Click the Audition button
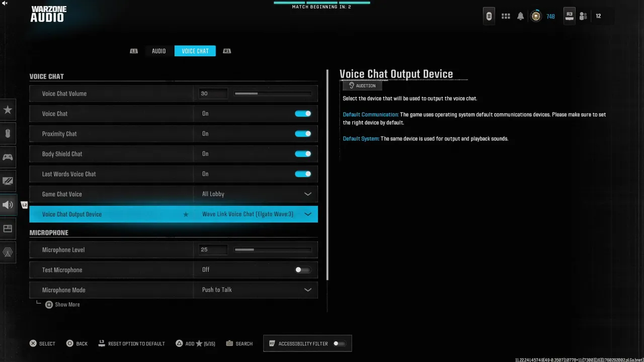 pyautogui.click(x=362, y=85)
